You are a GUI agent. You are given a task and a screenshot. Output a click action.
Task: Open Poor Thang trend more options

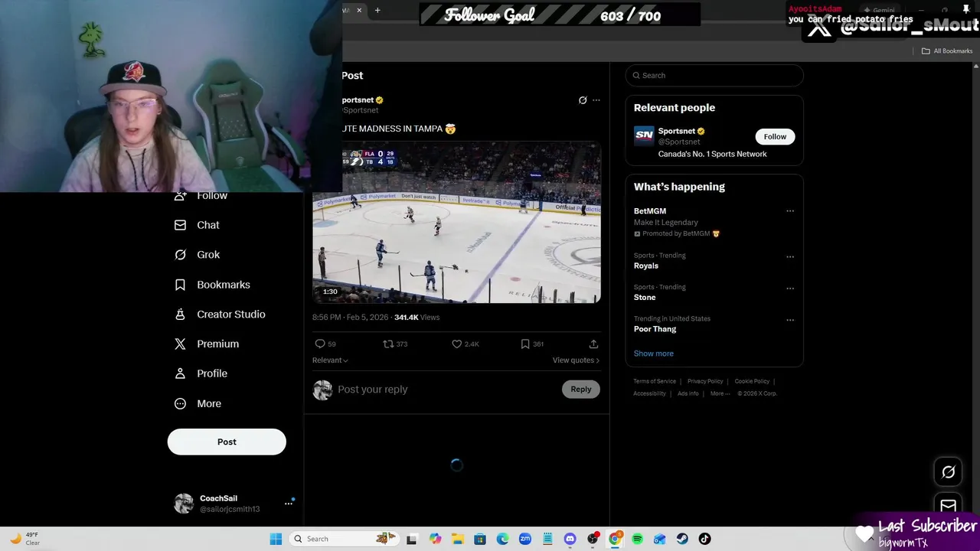pos(790,320)
